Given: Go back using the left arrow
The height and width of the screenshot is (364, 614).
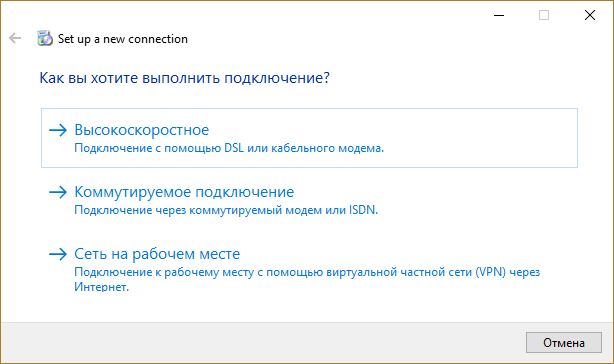Looking at the screenshot, I should click(x=15, y=38).
